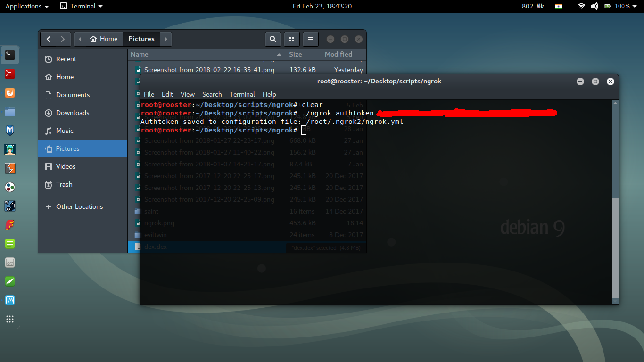Open volume control from the speaker icon

594,6
